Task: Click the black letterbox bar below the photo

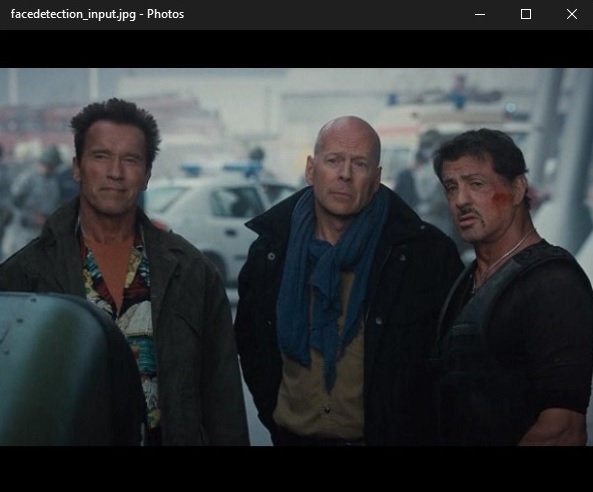Action: (296, 469)
